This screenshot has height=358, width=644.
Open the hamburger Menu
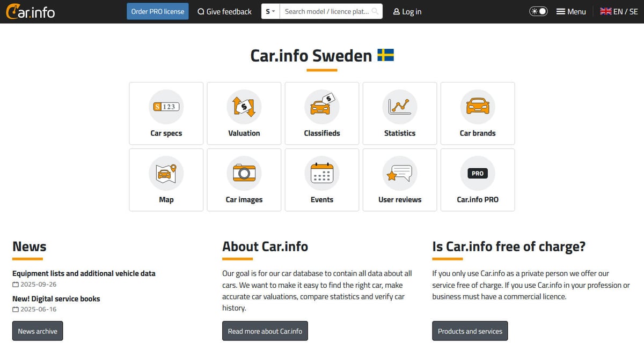pos(570,11)
